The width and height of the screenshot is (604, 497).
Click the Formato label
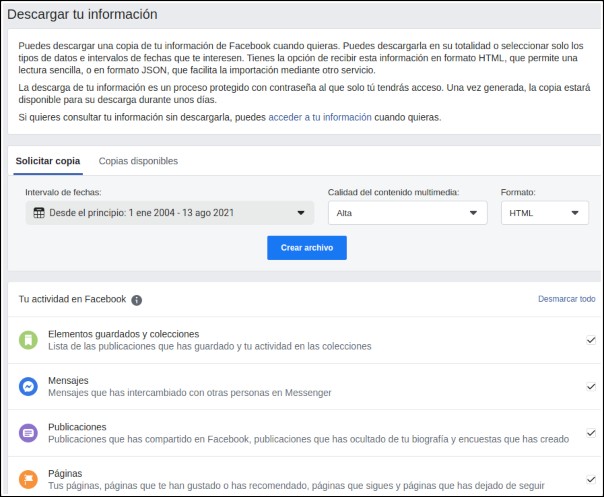point(518,192)
